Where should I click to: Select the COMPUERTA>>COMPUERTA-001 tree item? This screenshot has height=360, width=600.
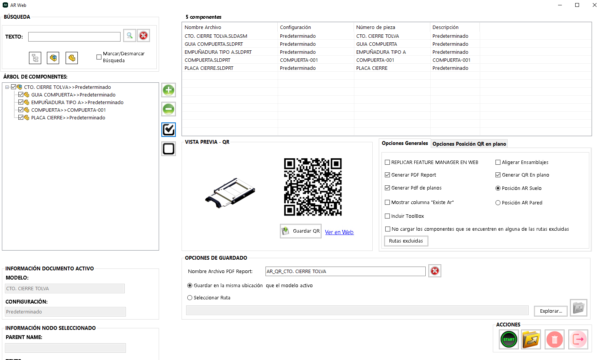[x=68, y=110]
